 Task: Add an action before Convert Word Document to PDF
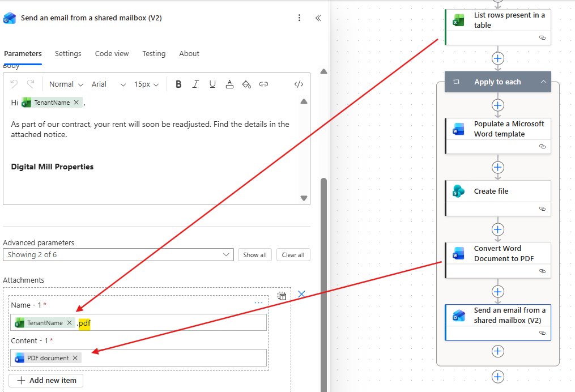click(497, 229)
